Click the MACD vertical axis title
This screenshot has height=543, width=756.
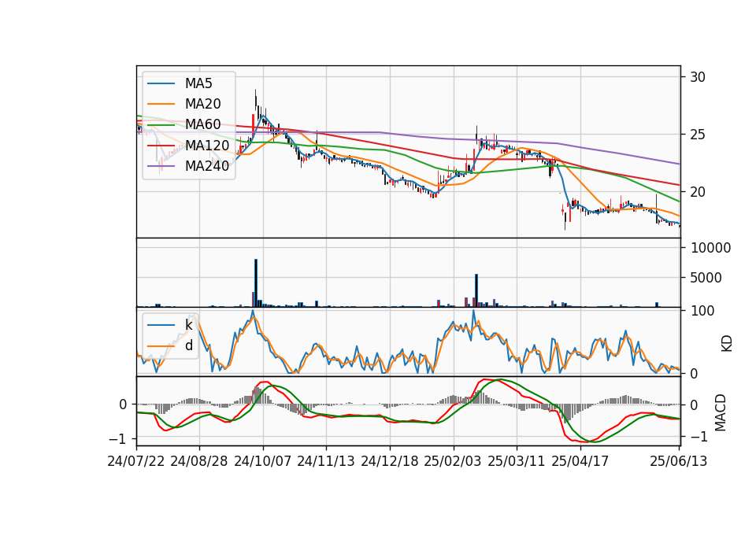coord(720,412)
